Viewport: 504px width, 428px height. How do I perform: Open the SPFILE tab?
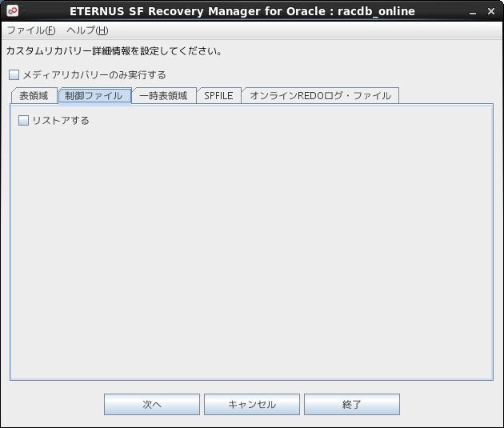218,96
